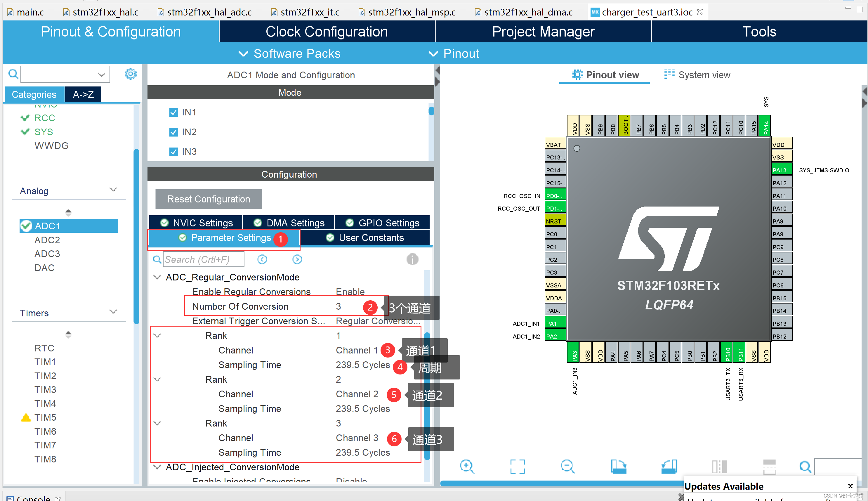The height and width of the screenshot is (501, 868).
Task: Click the PA3 pin on the chip
Action: coord(574,352)
